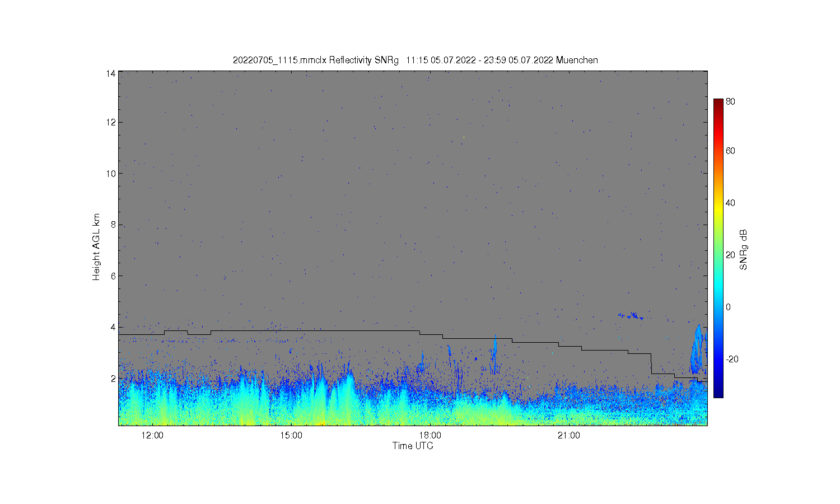Click the 14 km height tick label

coord(110,73)
